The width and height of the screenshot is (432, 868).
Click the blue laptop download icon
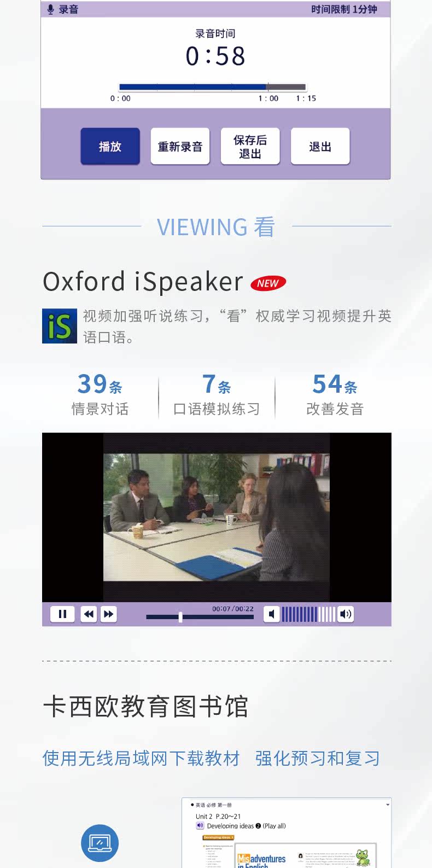coord(100,843)
